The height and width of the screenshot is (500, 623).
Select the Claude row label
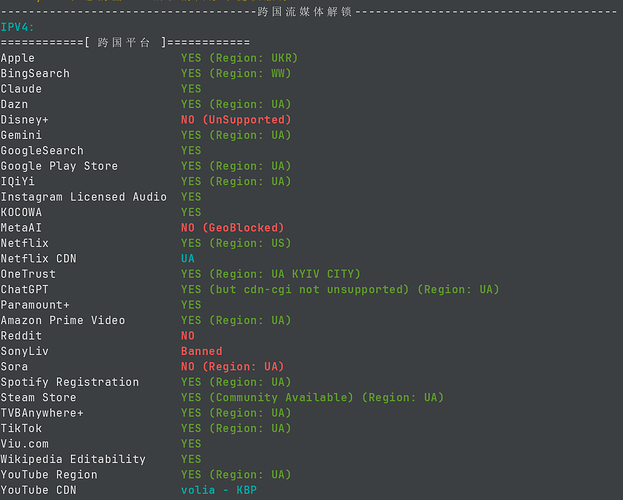(x=21, y=89)
